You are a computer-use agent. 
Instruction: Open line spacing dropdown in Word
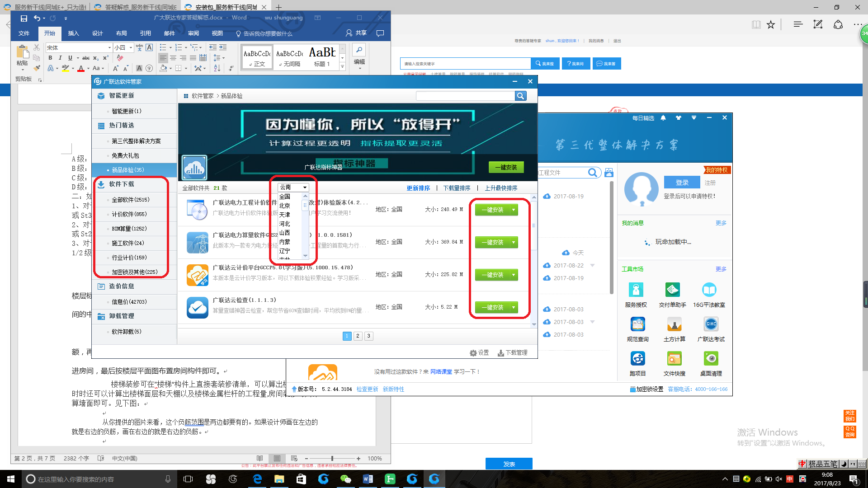coord(219,58)
